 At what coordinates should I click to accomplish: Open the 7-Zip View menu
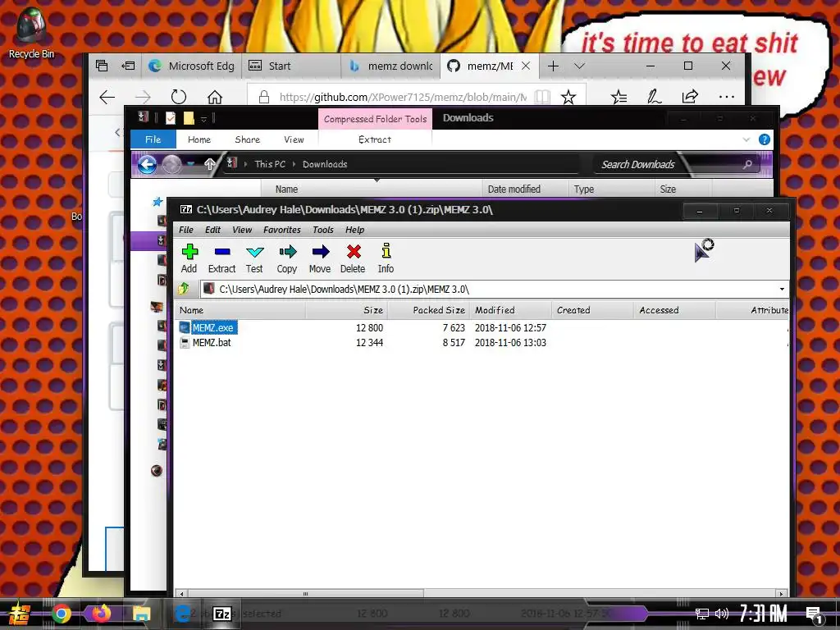click(242, 230)
